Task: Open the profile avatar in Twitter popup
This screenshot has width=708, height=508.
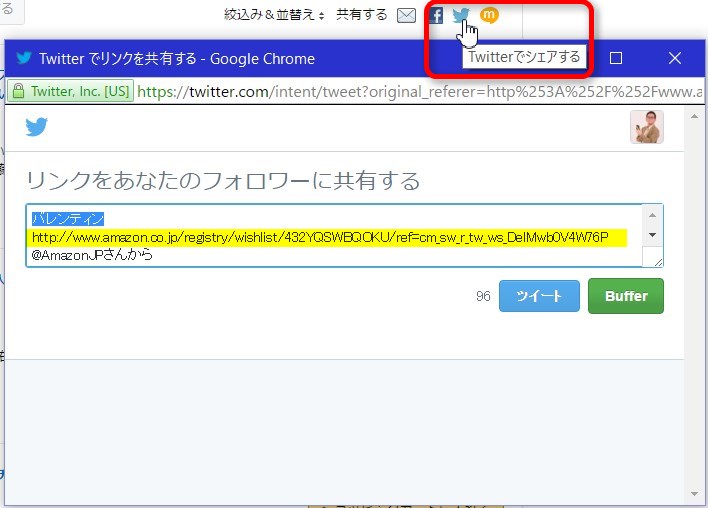Action: pyautogui.click(x=647, y=127)
